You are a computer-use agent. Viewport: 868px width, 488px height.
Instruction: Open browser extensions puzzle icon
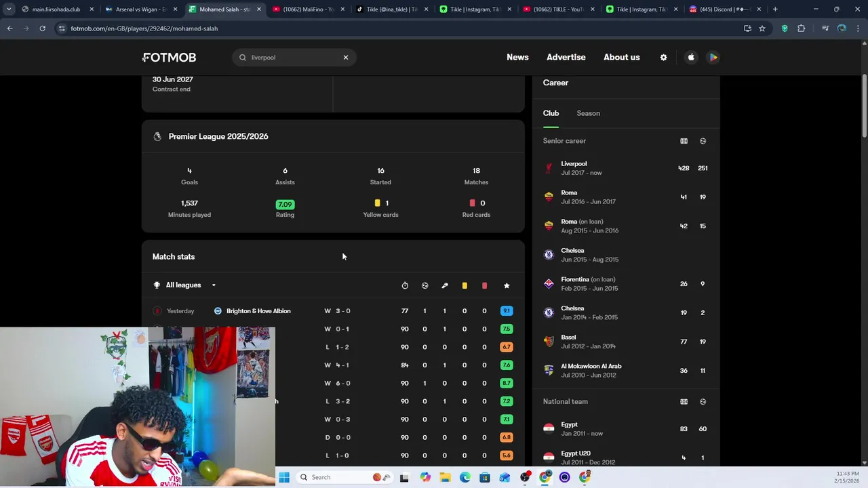pos(801,28)
